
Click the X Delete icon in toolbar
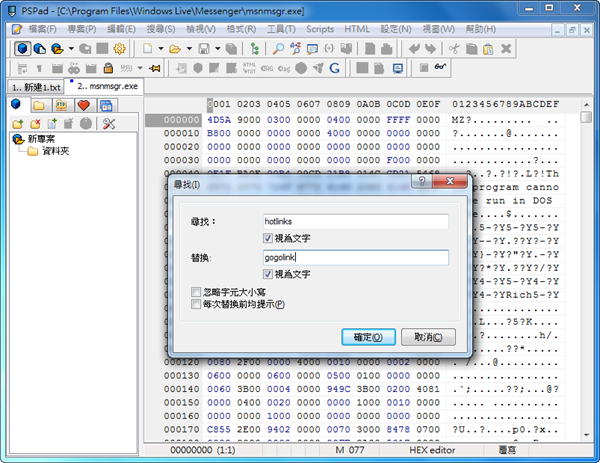[506, 49]
